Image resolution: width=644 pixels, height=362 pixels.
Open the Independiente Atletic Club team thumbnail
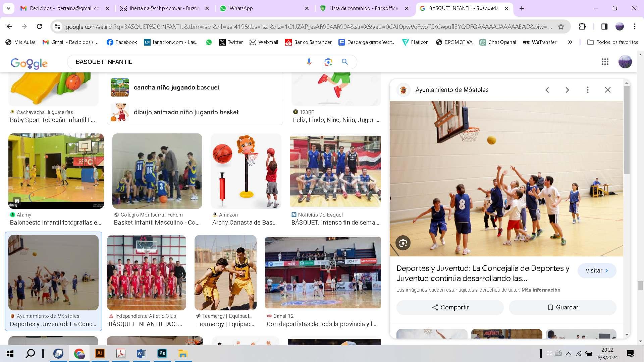tap(147, 273)
